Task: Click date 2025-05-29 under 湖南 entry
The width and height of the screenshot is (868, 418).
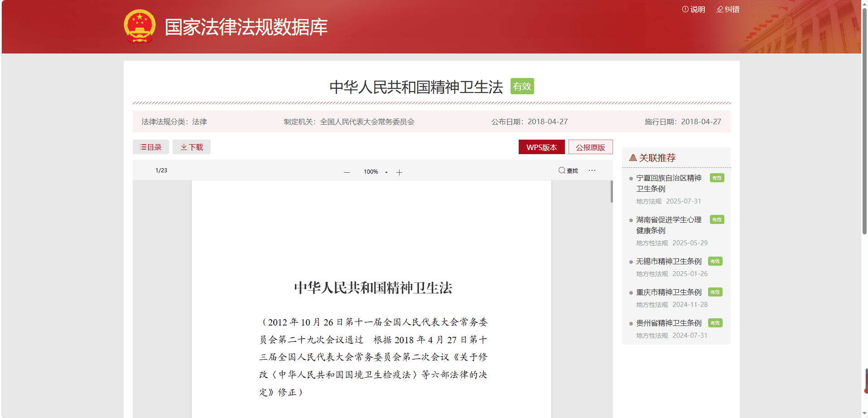Action: 690,243
